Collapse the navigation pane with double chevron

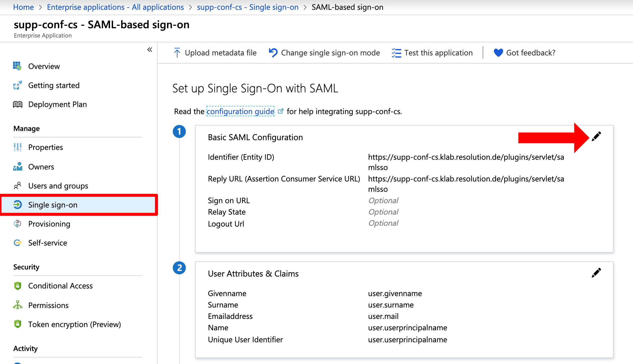tap(150, 49)
